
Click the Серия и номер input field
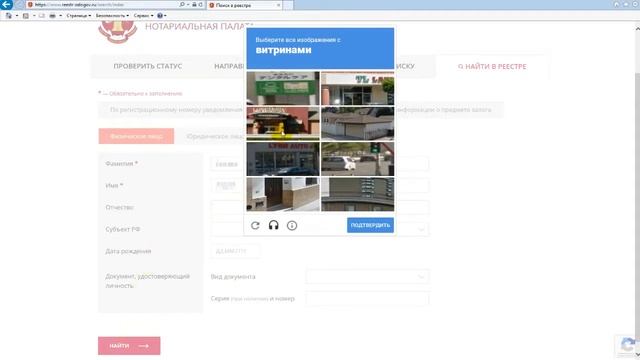click(367, 299)
